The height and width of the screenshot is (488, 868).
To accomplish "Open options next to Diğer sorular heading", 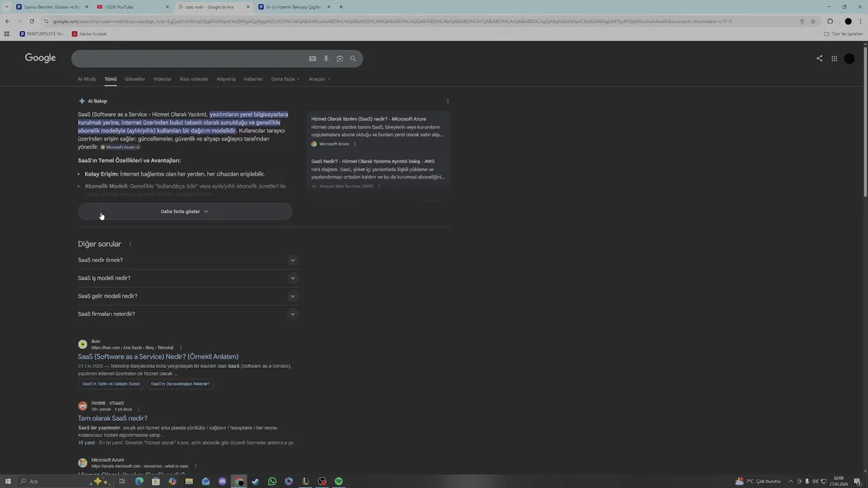I will [130, 244].
